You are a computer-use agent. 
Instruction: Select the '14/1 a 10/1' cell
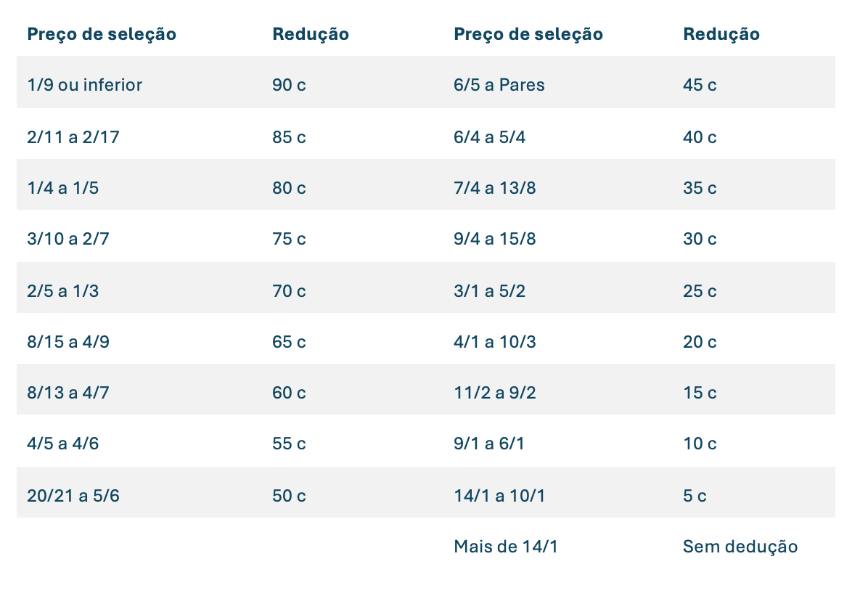(499, 496)
